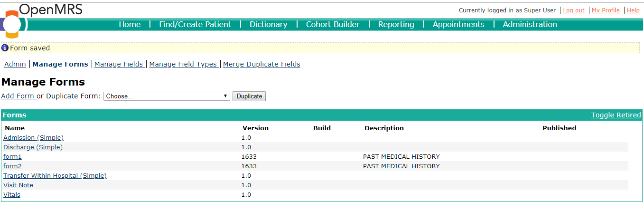Click the Duplicate button
644x211 pixels.
tap(249, 96)
